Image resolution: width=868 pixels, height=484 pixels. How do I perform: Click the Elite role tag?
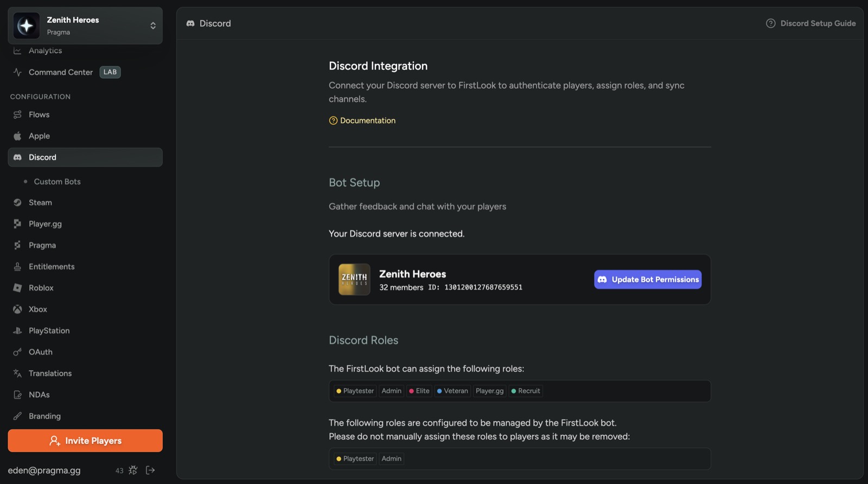coord(419,391)
